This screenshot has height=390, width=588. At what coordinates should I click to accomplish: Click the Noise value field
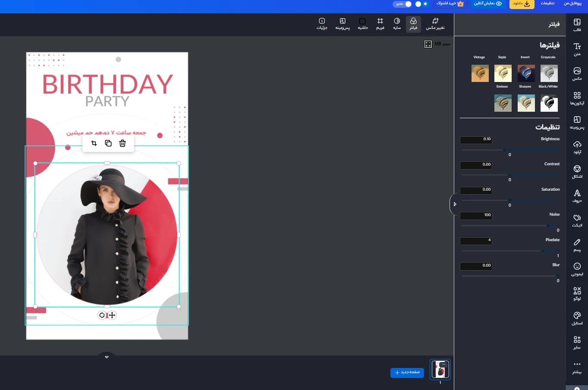(476, 215)
